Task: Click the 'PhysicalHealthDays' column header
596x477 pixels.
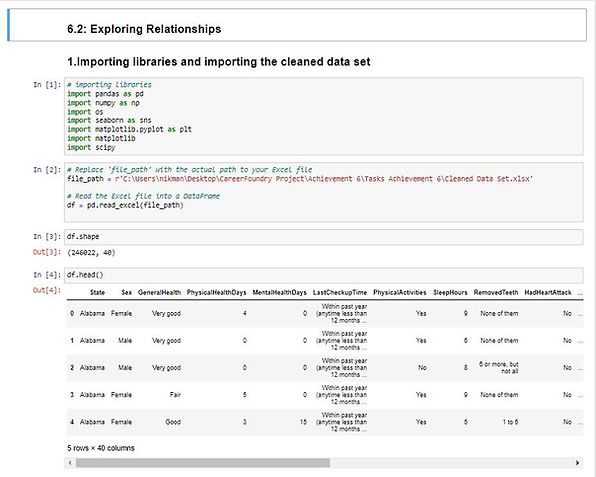Action: (217, 292)
